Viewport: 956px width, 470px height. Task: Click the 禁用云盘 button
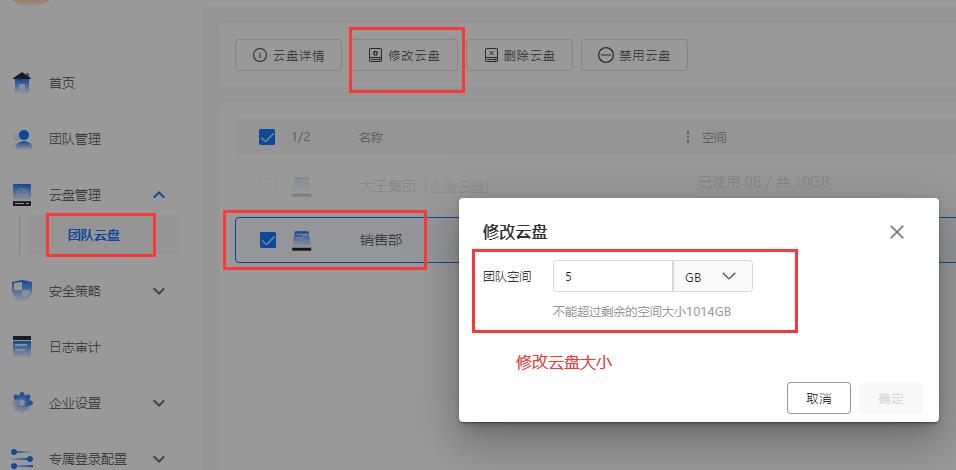635,55
